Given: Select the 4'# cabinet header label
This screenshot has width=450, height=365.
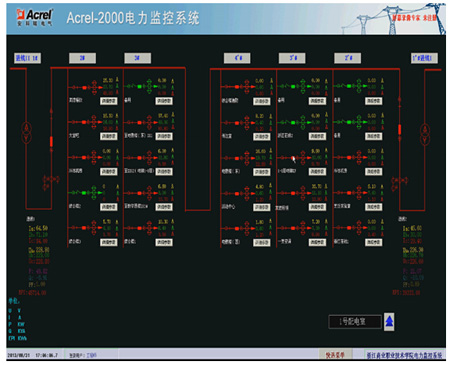Looking at the screenshot, I should [x=237, y=58].
